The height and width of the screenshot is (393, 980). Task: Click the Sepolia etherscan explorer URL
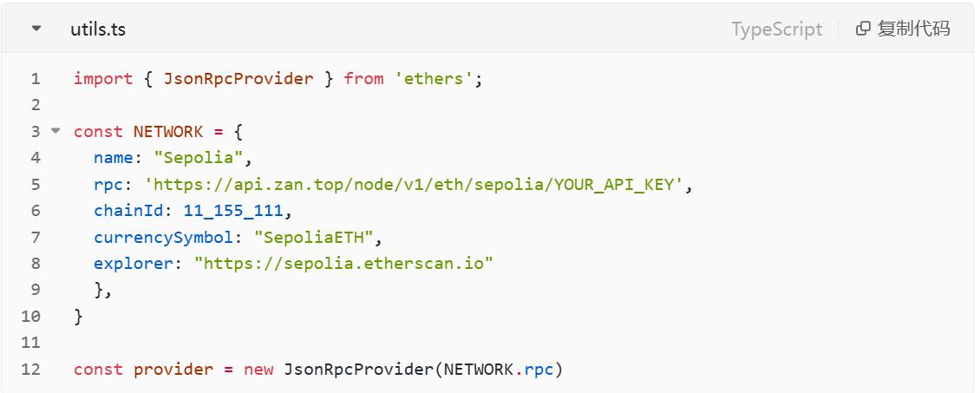pos(343,263)
